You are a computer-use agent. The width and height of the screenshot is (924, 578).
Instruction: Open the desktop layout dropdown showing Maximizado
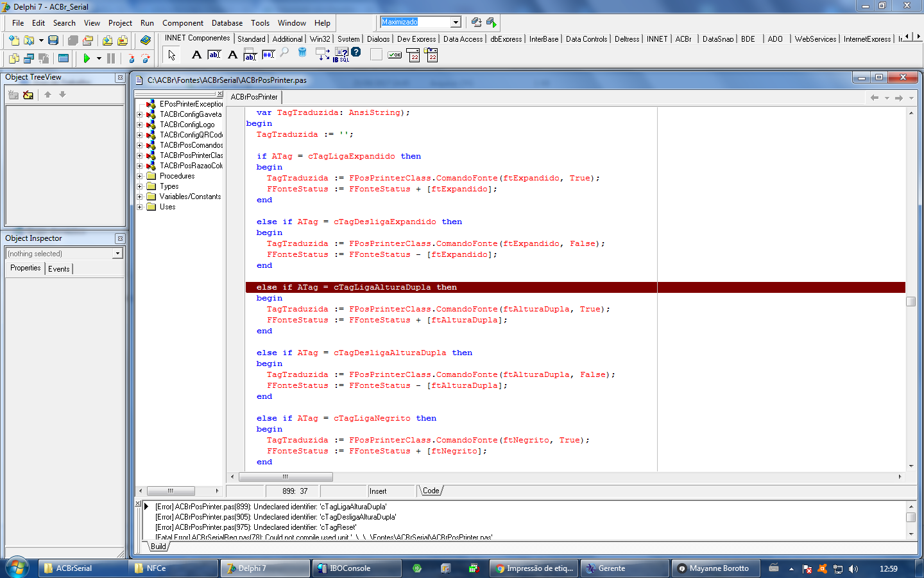[456, 22]
